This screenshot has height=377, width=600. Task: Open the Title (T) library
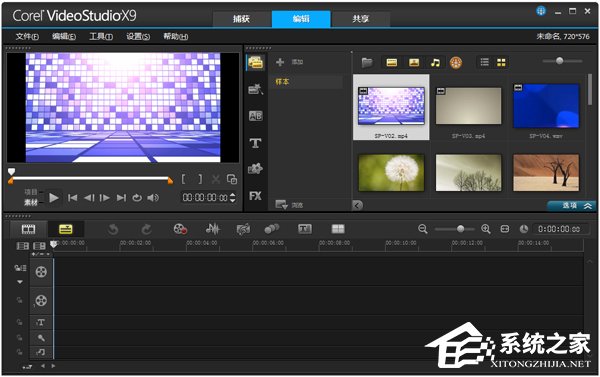256,143
